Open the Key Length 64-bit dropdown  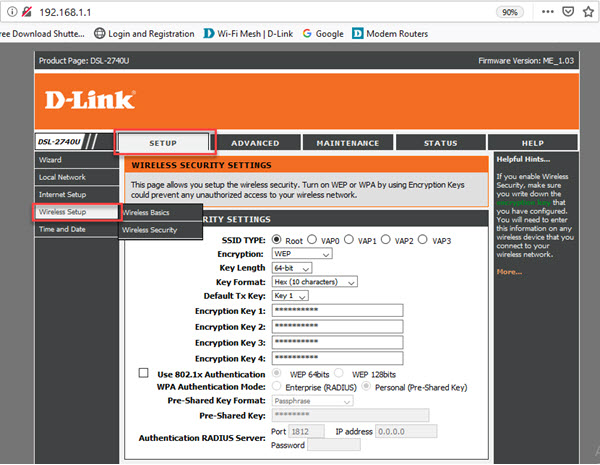point(292,268)
